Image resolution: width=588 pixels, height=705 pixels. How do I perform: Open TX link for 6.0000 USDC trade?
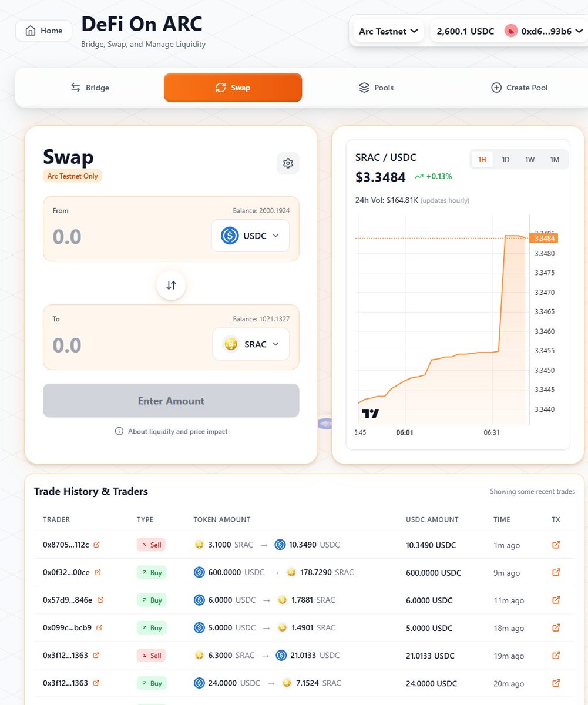click(x=556, y=600)
